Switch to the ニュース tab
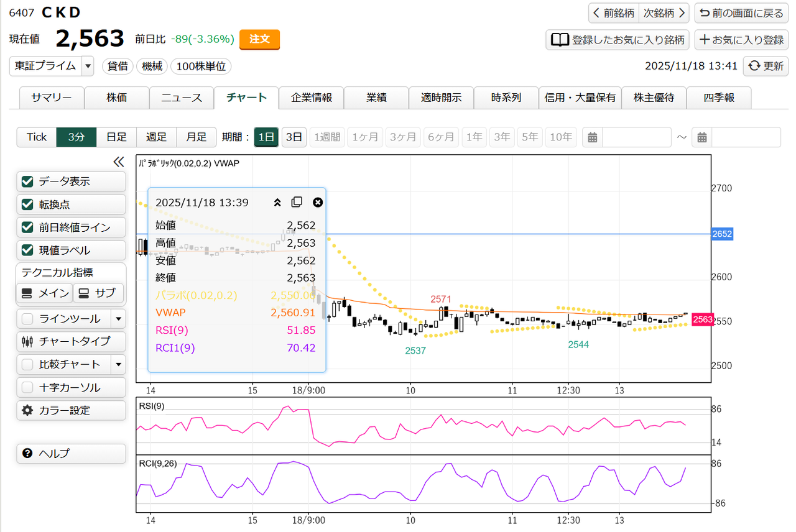796x532 pixels. (182, 98)
